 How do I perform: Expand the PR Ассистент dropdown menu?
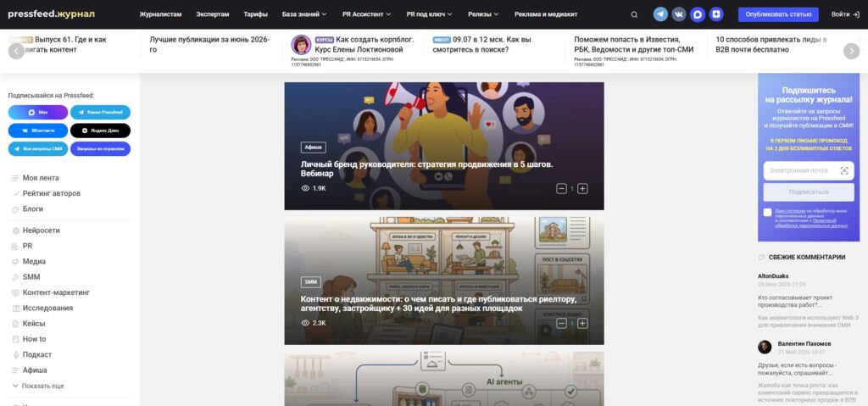pyautogui.click(x=366, y=14)
